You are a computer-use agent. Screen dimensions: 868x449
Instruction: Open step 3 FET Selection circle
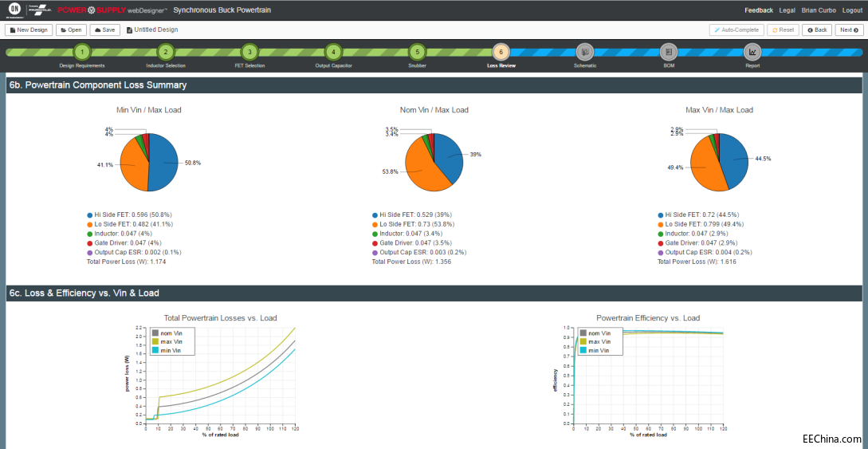249,52
